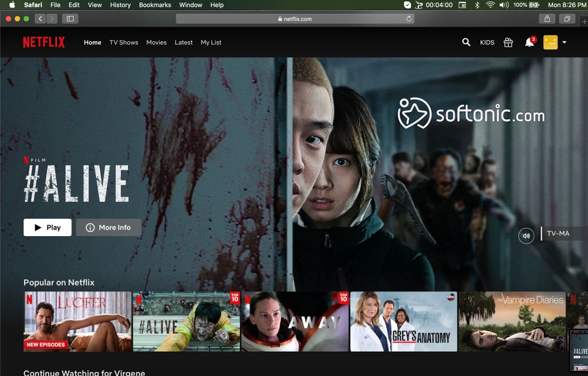Open the Bookmarks menu

point(155,5)
